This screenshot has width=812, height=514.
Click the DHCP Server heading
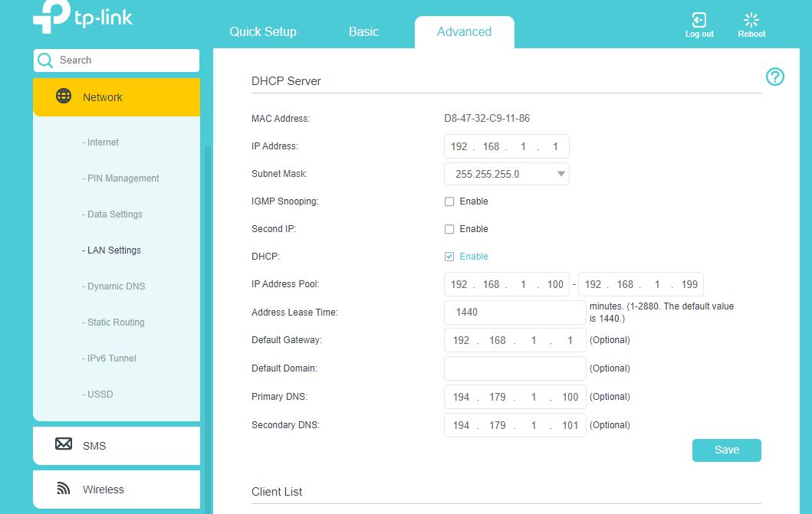pos(286,81)
